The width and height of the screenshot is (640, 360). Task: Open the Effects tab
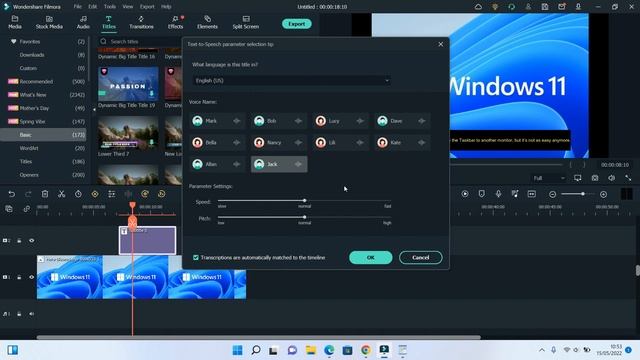(176, 22)
